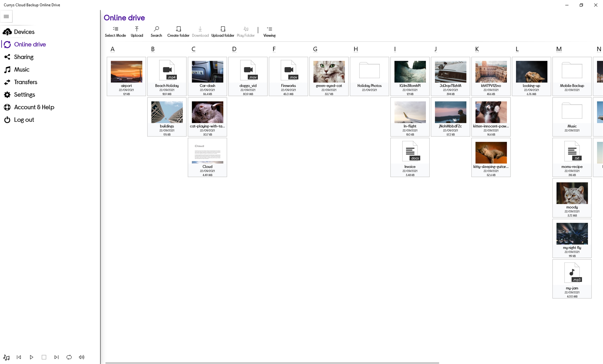Expand the Viewing options dropdown
603x364 pixels.
click(x=269, y=32)
